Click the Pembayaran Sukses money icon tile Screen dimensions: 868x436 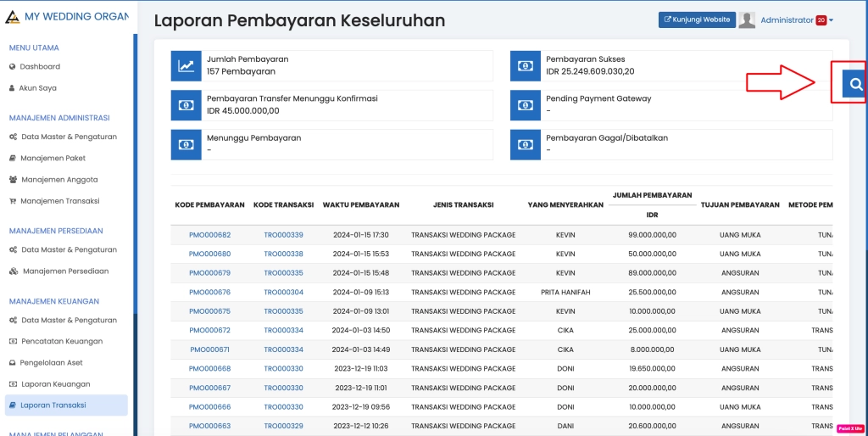[526, 66]
